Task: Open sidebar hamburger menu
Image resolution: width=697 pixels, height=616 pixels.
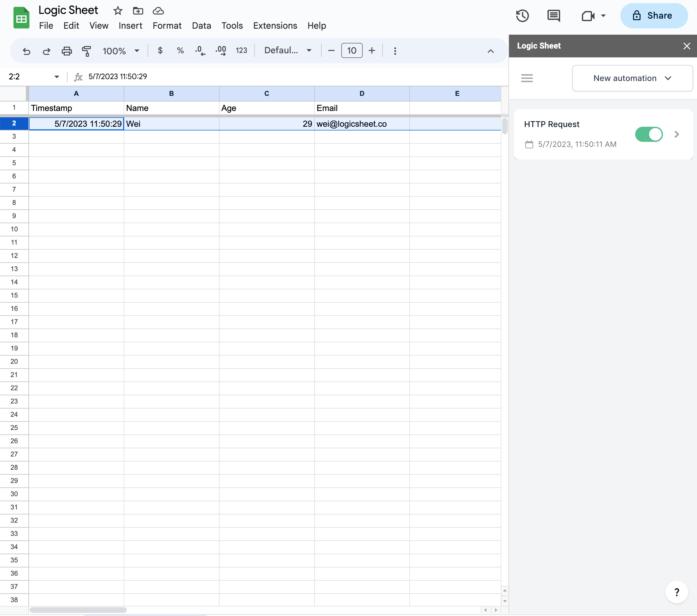Action: (527, 78)
